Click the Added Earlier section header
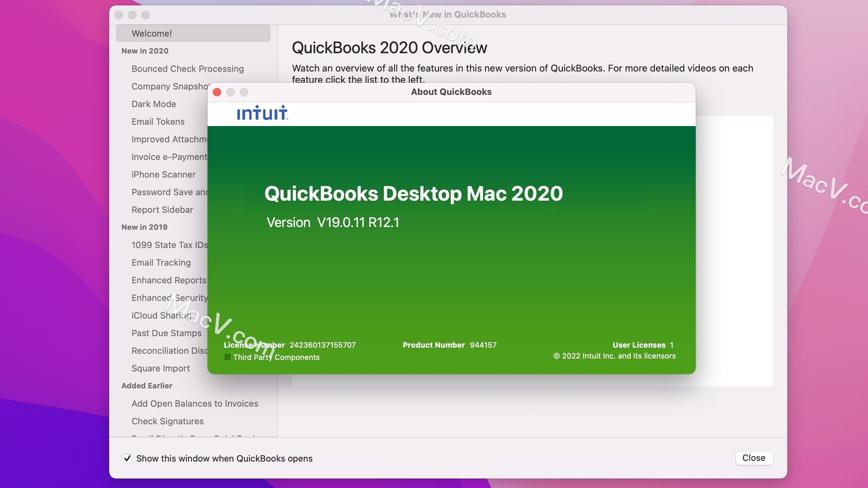Image resolution: width=868 pixels, height=488 pixels. tap(146, 386)
